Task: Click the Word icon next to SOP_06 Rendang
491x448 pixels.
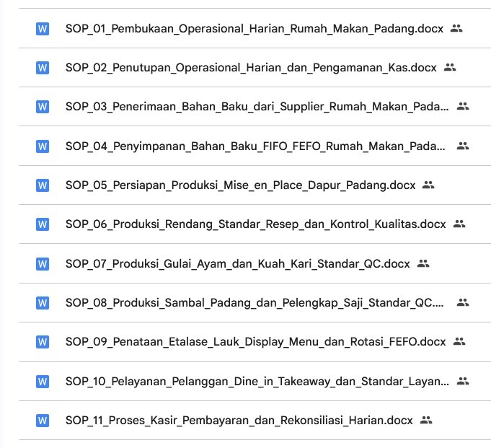Action: pyautogui.click(x=42, y=224)
